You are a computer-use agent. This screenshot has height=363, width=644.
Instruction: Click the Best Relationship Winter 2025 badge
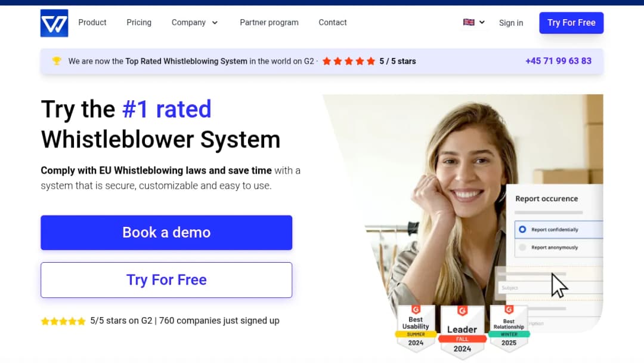point(509,328)
